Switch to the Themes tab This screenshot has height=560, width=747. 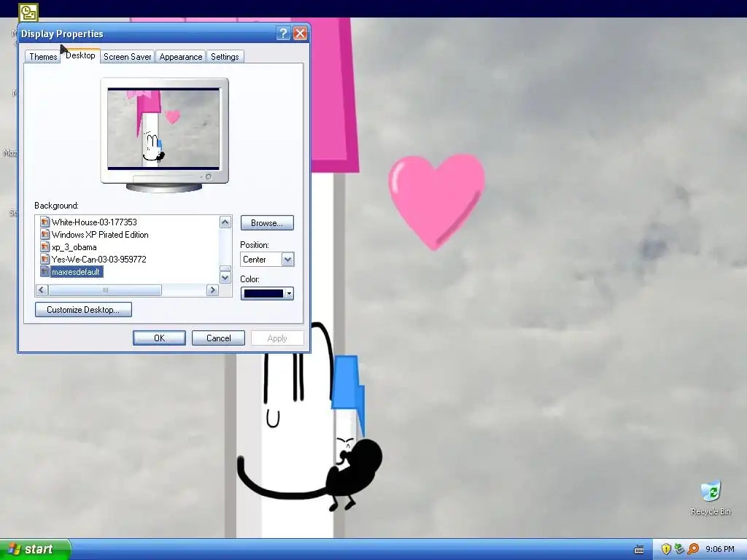[43, 57]
